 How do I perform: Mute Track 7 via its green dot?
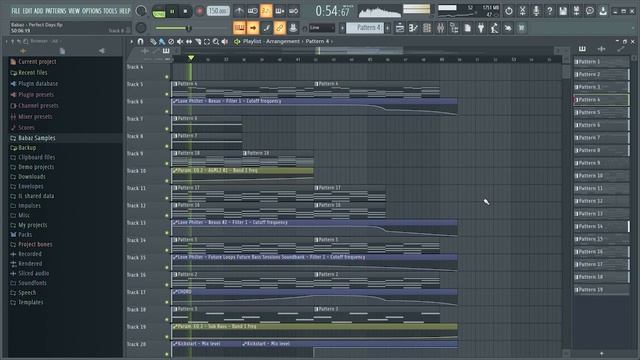pyautogui.click(x=167, y=129)
